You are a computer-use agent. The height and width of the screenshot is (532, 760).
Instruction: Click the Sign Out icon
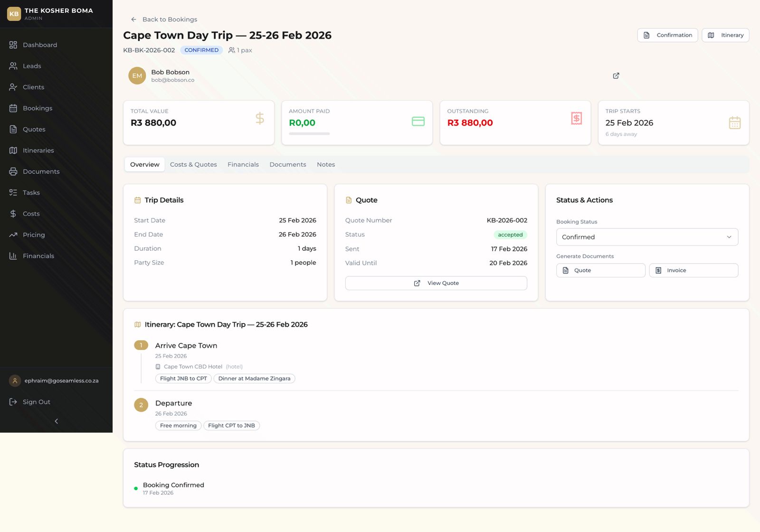(13, 402)
